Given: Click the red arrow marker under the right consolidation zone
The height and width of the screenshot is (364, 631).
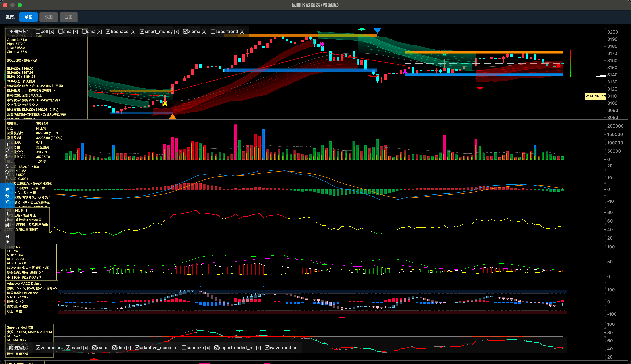Looking at the screenshot, I should [479, 88].
